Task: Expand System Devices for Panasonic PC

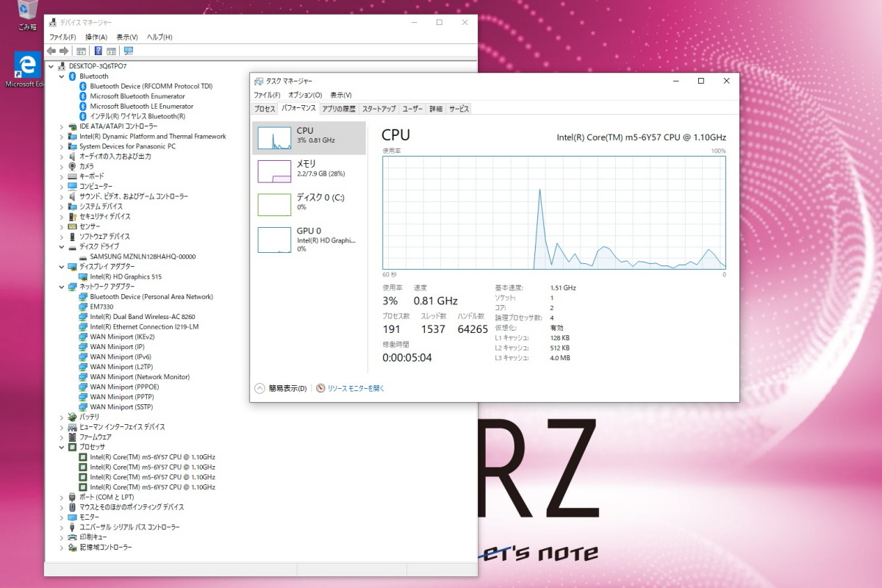Action: pyautogui.click(x=62, y=146)
